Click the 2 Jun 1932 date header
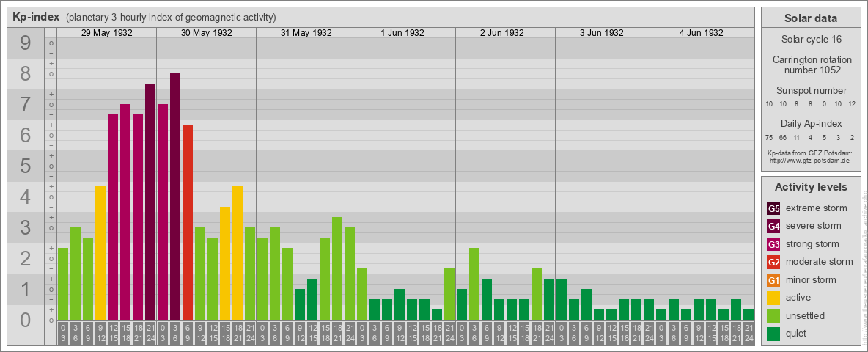This screenshot has width=868, height=352. [502, 33]
